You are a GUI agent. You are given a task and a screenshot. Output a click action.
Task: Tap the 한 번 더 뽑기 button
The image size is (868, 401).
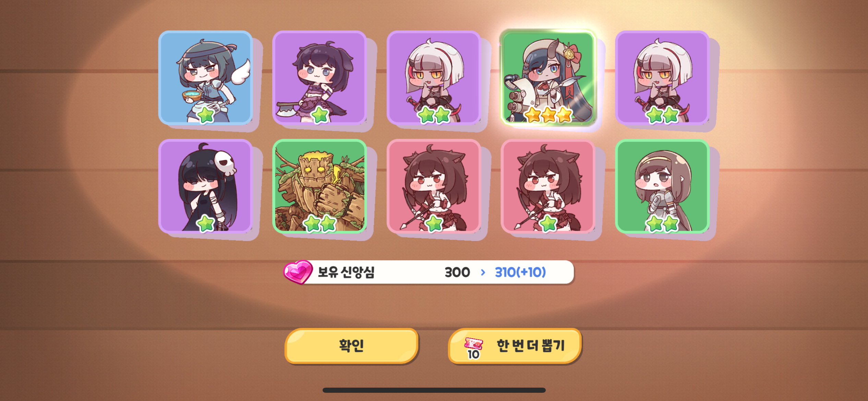click(x=515, y=345)
